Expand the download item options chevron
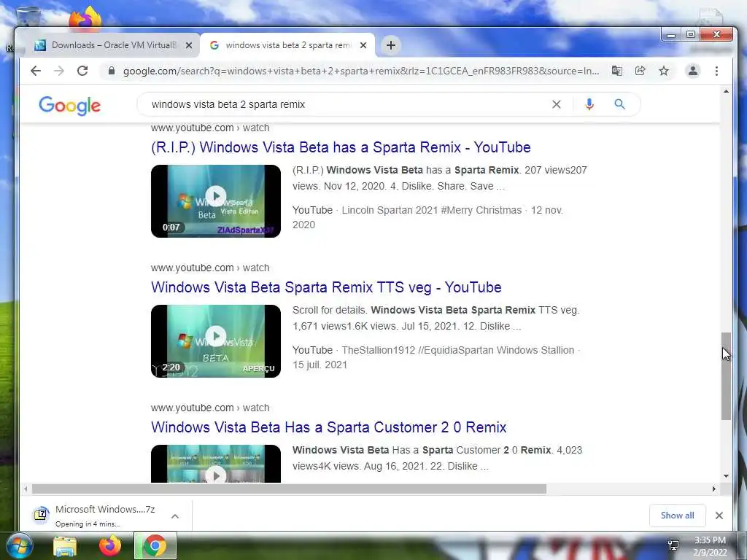 pos(175,516)
